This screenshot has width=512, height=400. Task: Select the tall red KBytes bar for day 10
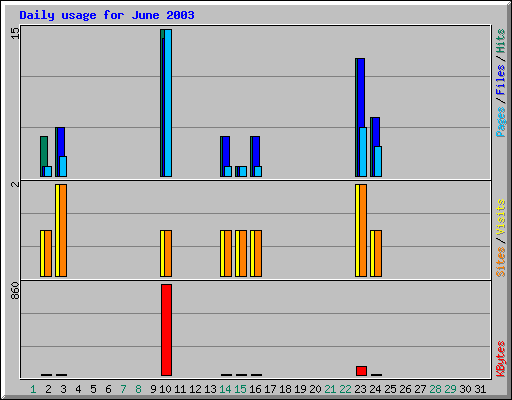(166, 330)
